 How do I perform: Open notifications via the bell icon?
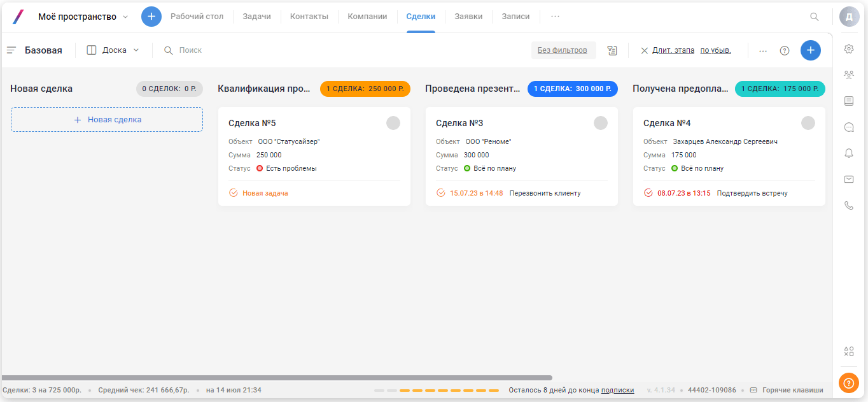pyautogui.click(x=849, y=153)
